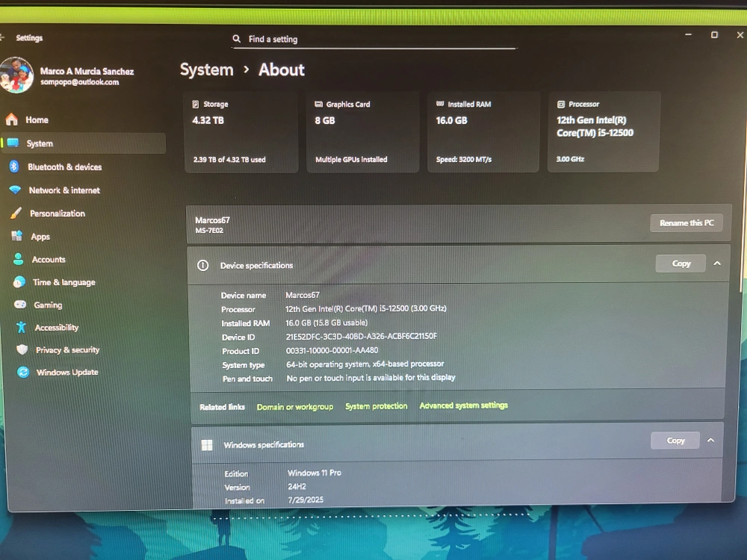The image size is (747, 560).
Task: Click the Windows logo in Windows specifications
Action: (x=207, y=445)
